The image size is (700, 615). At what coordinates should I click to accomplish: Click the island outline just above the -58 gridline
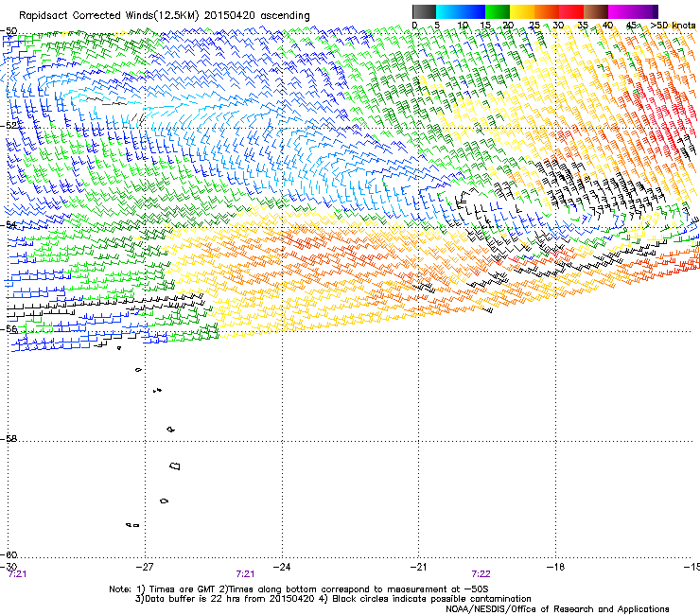171,430
